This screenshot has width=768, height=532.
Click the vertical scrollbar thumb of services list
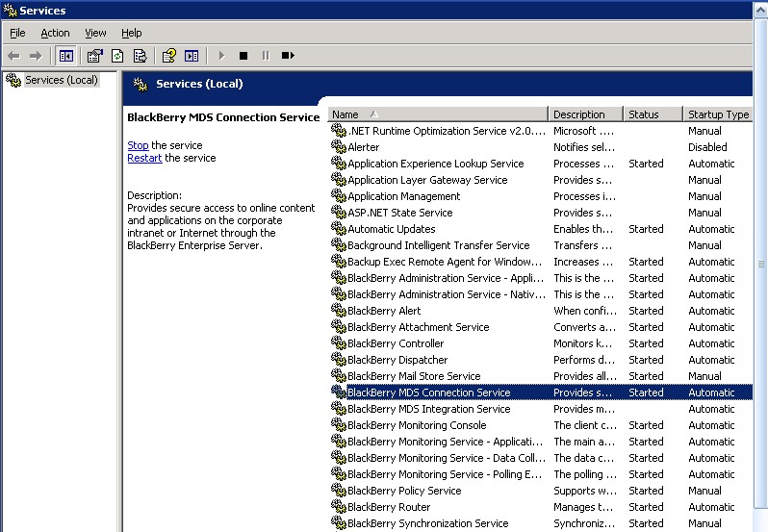click(760, 264)
